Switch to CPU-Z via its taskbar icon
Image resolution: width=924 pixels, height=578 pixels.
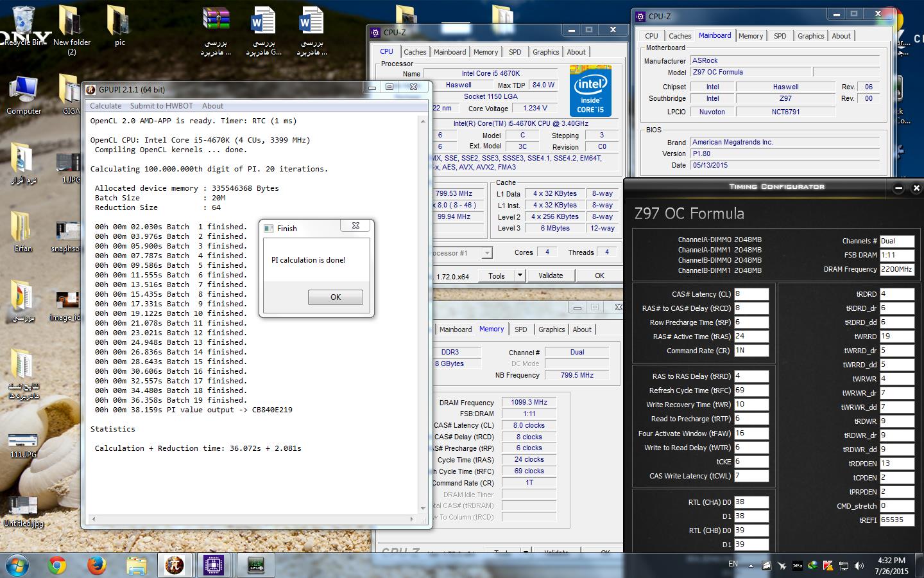pyautogui.click(x=213, y=565)
